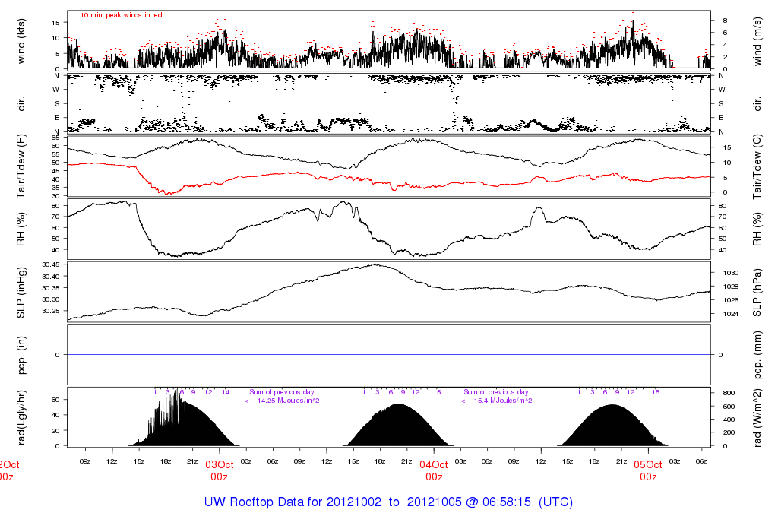Viewport: 778px width, 532px height.
Task: Click the '1028' hPa tick value
Action: click(x=731, y=287)
